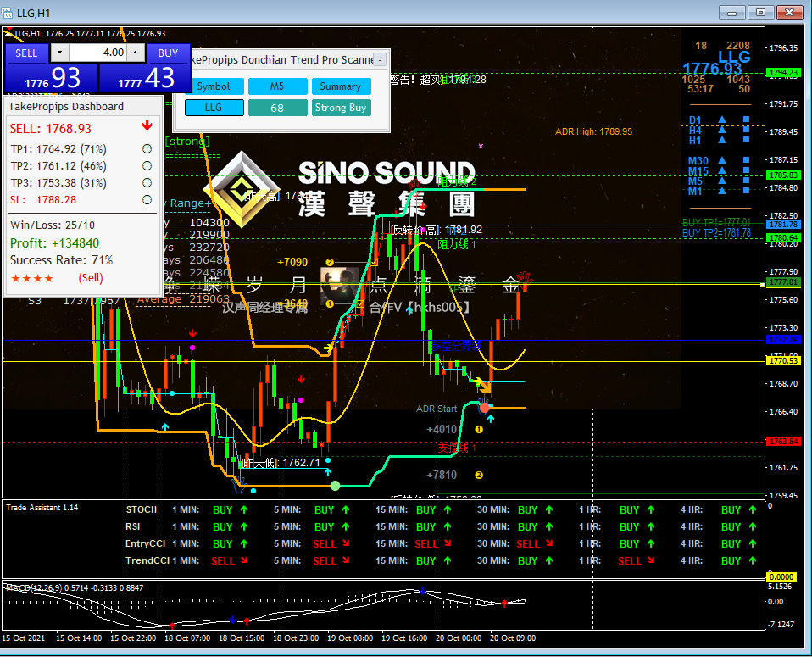Click the yellow 1770.53 price label
812x657 pixels.
(783, 360)
